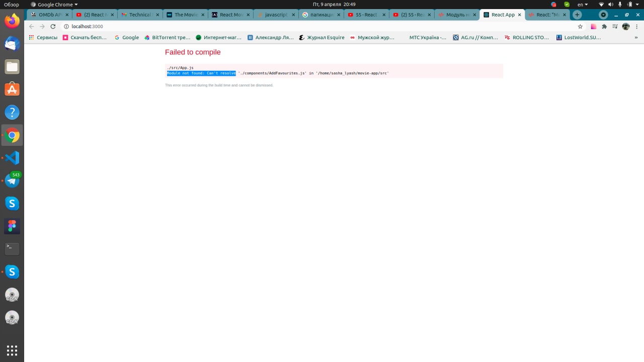Open the tab search dropdown button
The height and width of the screenshot is (362, 644).
pos(603,15)
